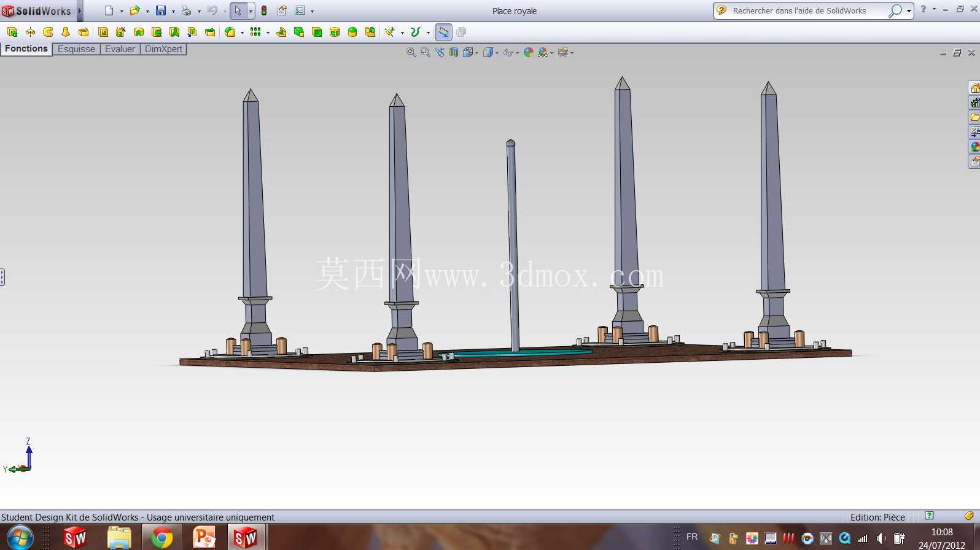
Task: Open the Hole Wizard tool
Action: [x=121, y=32]
